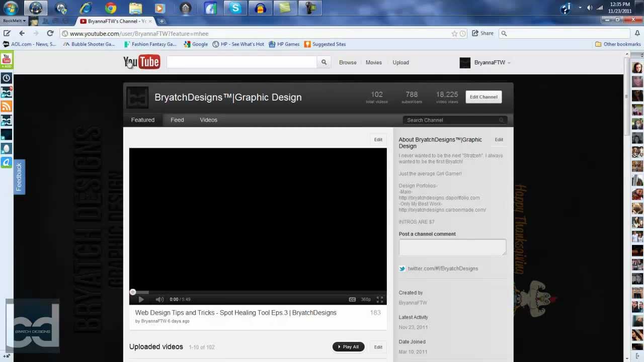Screen dimensions: 644x362
Task: Open Windows Explorer folder from taskbar
Action: point(135,8)
